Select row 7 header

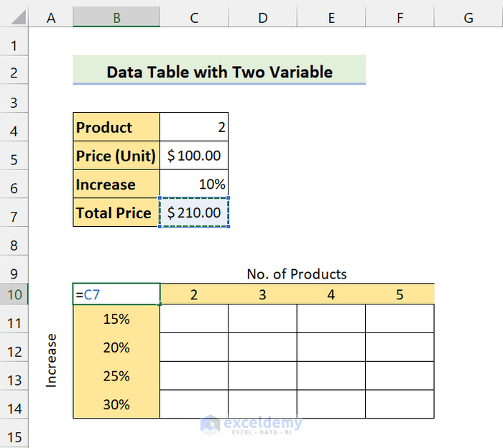point(14,213)
